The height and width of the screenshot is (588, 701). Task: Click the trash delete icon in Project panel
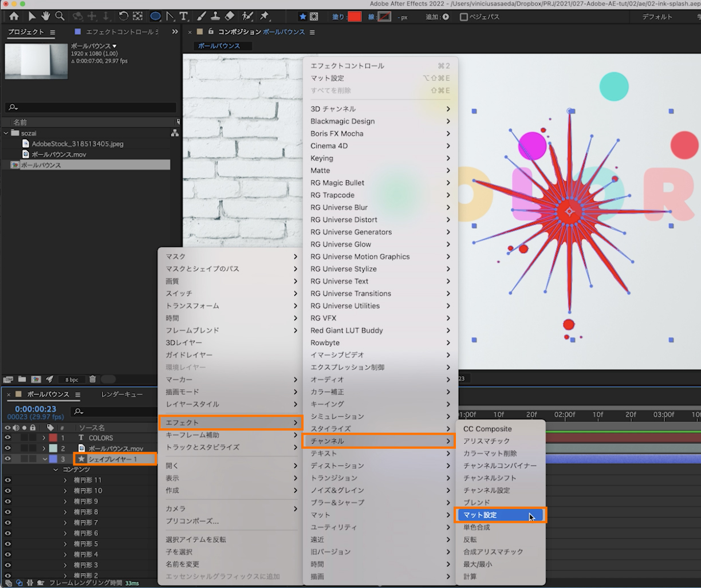92,379
